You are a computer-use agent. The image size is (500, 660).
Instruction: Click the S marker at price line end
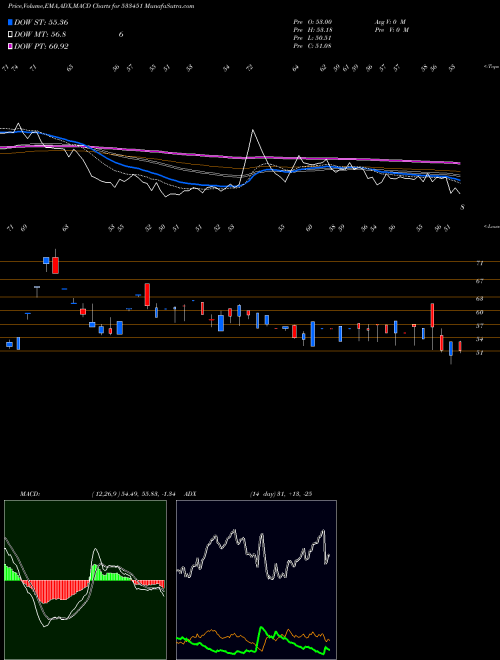462,207
